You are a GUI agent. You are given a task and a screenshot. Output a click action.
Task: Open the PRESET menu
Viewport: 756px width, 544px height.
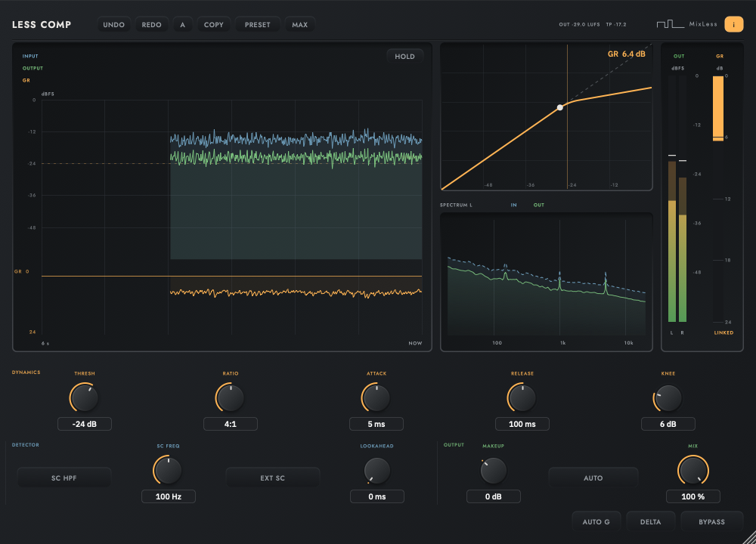(x=258, y=25)
